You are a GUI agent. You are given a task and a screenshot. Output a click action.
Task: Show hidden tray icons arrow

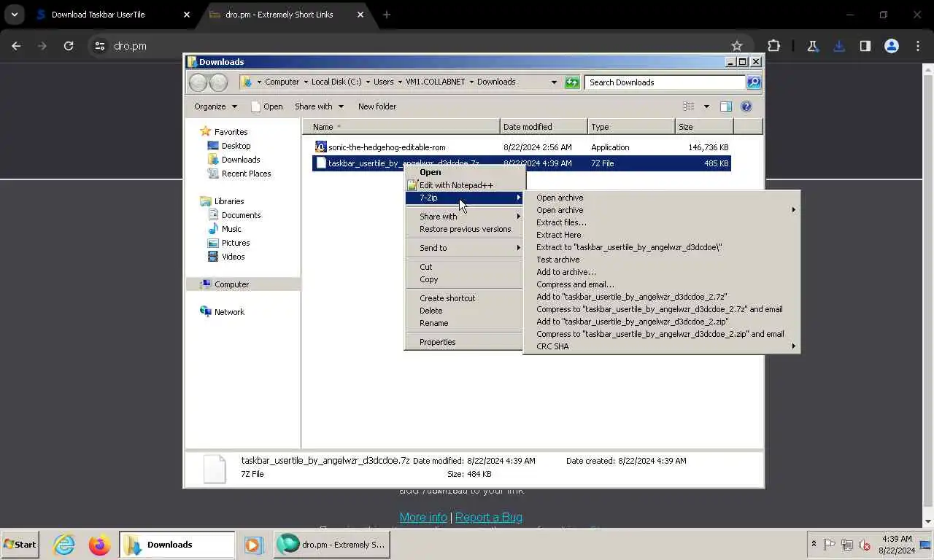click(814, 544)
